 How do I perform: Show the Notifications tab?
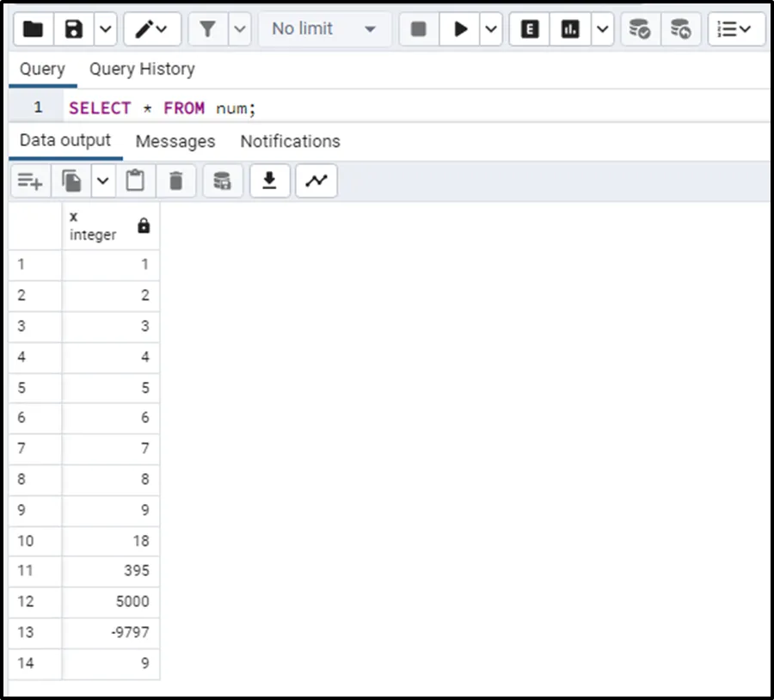[x=290, y=141]
